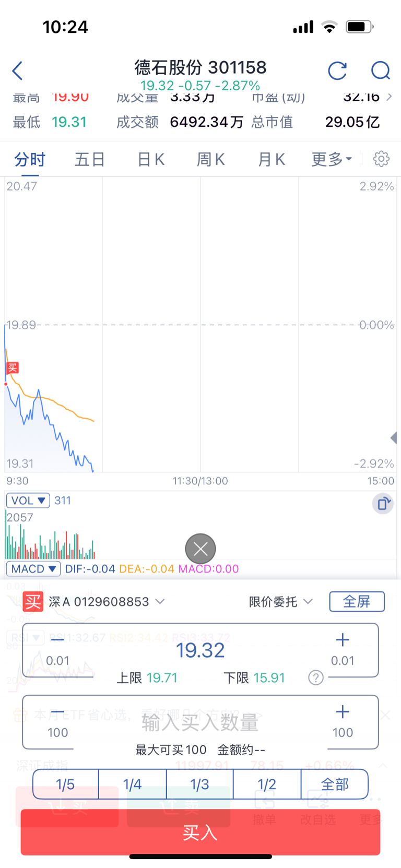Viewport: 401px width, 868px height.
Task: Close the buy order panel
Action: 200,549
